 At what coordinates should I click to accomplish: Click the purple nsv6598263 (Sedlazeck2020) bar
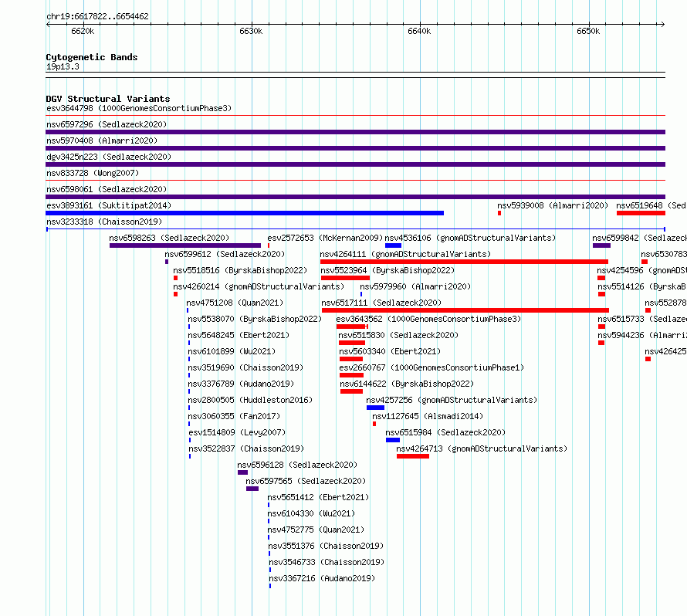[x=185, y=245]
